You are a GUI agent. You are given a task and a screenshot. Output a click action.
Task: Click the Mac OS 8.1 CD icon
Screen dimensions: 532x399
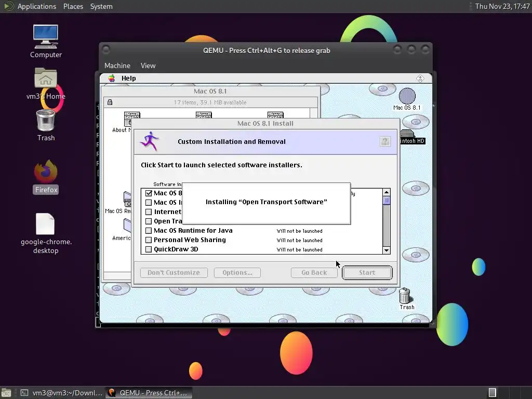point(407,96)
